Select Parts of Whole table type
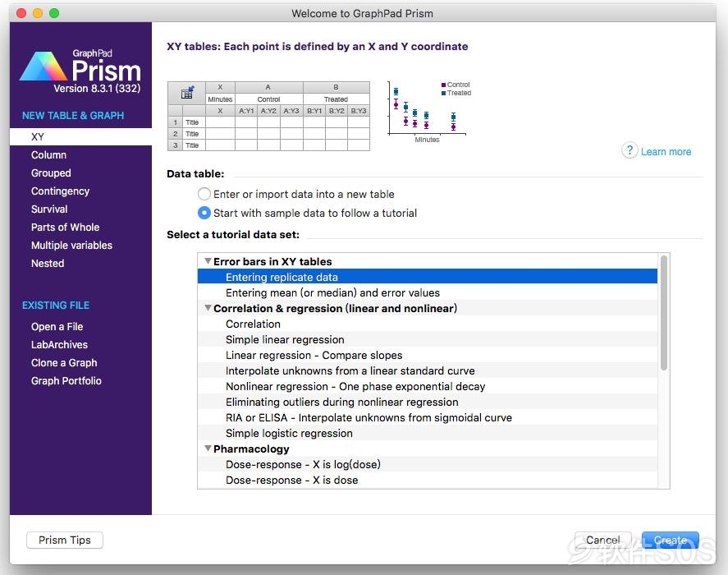This screenshot has width=728, height=575. coord(65,228)
